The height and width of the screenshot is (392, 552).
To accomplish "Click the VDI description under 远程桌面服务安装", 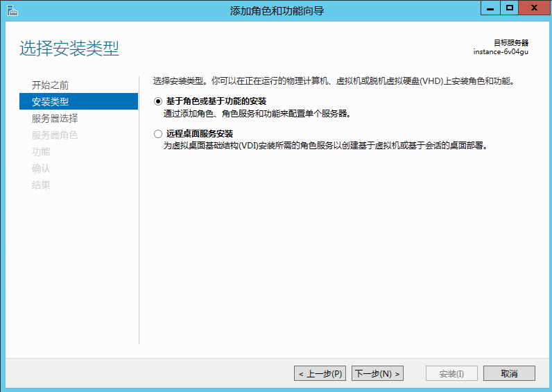I will (x=326, y=146).
